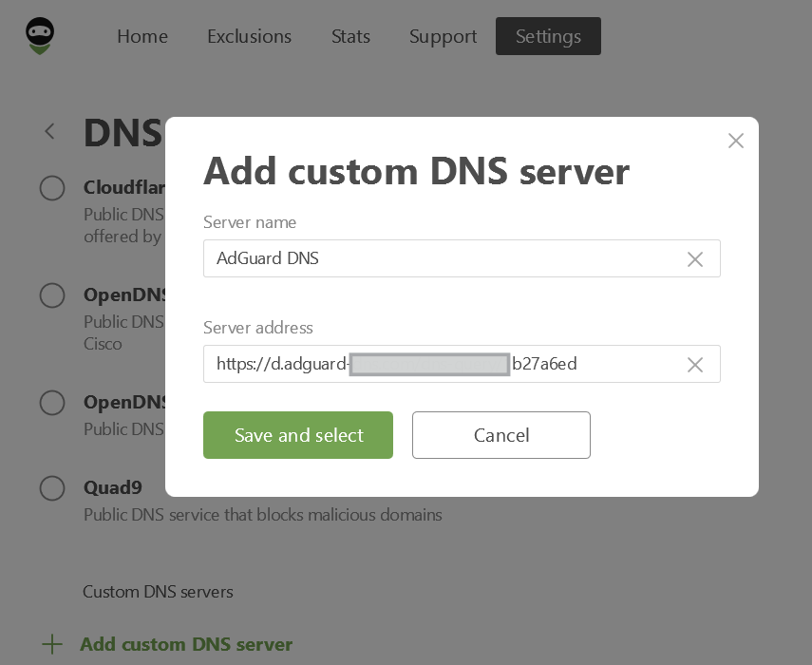This screenshot has height=665, width=812.
Task: Select the first OpenDNS radio button
Action: click(x=52, y=295)
